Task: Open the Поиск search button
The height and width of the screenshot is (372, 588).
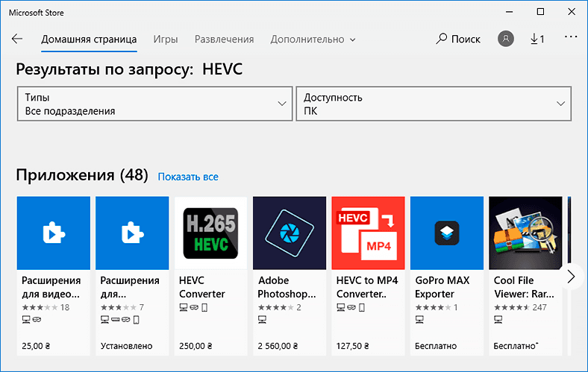Action: coord(458,39)
